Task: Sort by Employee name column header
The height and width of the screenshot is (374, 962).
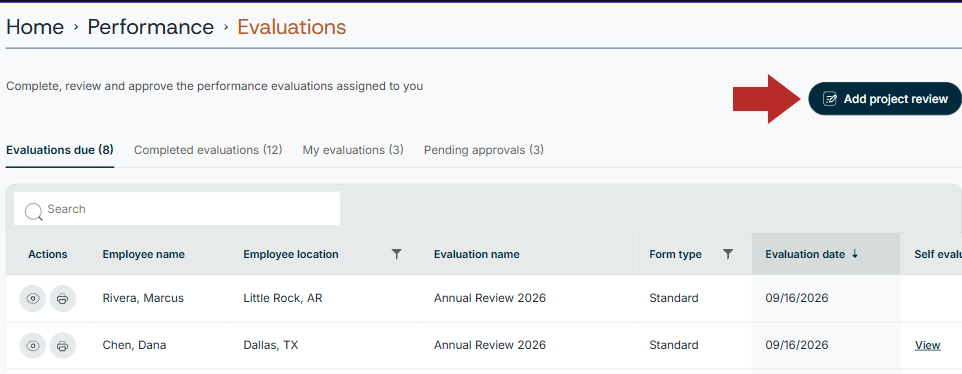Action: pyautogui.click(x=144, y=254)
